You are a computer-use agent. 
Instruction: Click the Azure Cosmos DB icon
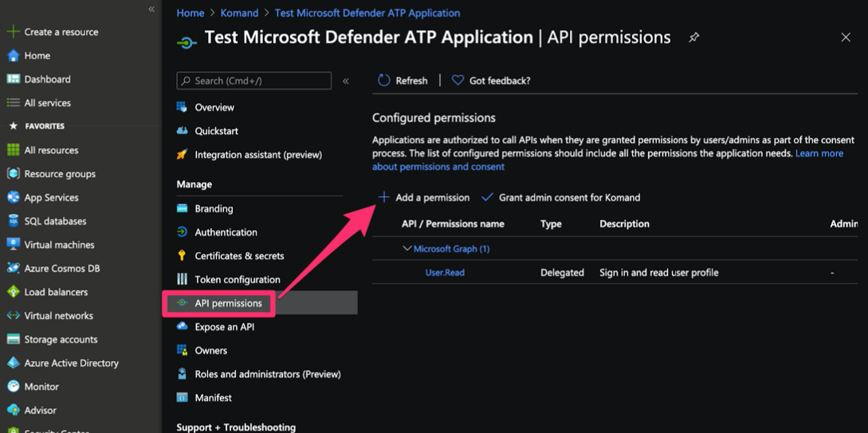point(14,269)
